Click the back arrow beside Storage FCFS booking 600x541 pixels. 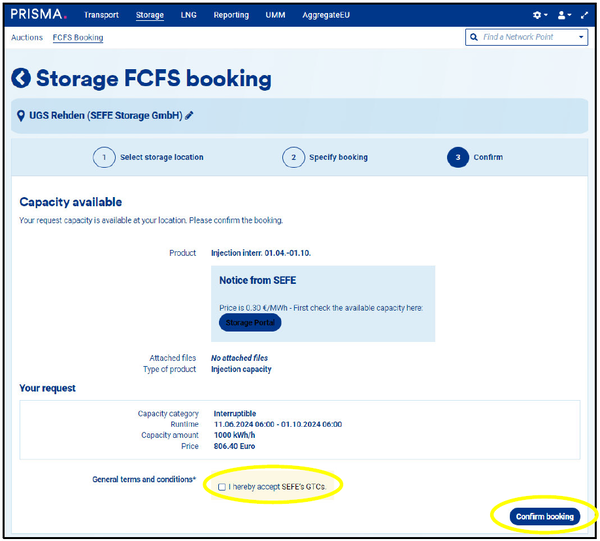point(21,79)
